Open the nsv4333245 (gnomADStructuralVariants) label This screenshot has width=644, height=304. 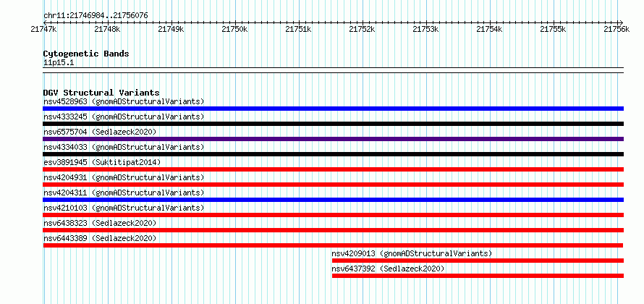coord(124,117)
